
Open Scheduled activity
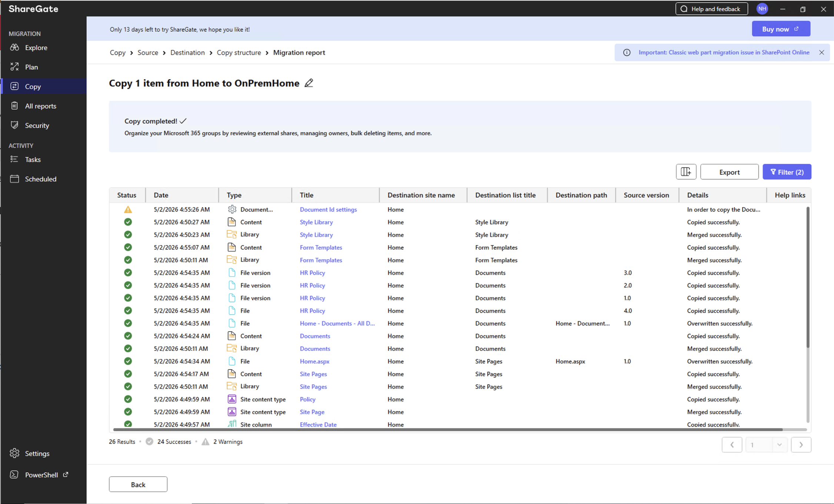click(40, 179)
